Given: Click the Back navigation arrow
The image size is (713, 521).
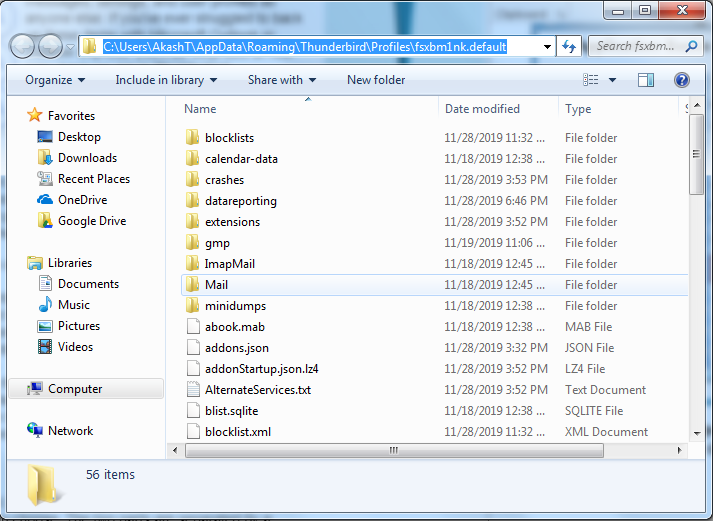Looking at the screenshot, I should click(22, 46).
